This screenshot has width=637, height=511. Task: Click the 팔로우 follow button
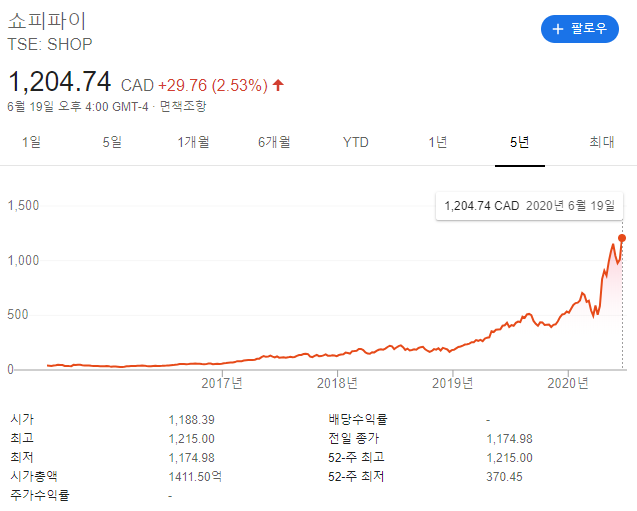tap(580, 29)
